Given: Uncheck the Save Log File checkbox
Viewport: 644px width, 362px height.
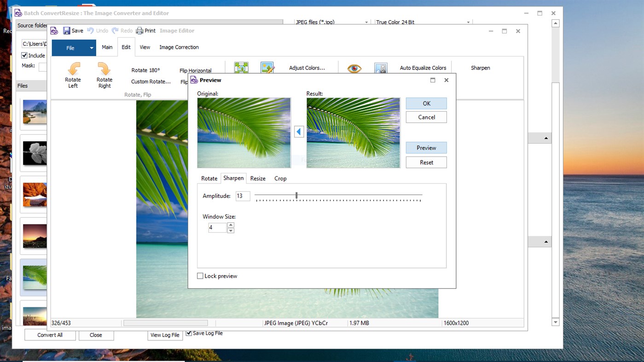Looking at the screenshot, I should pyautogui.click(x=188, y=333).
